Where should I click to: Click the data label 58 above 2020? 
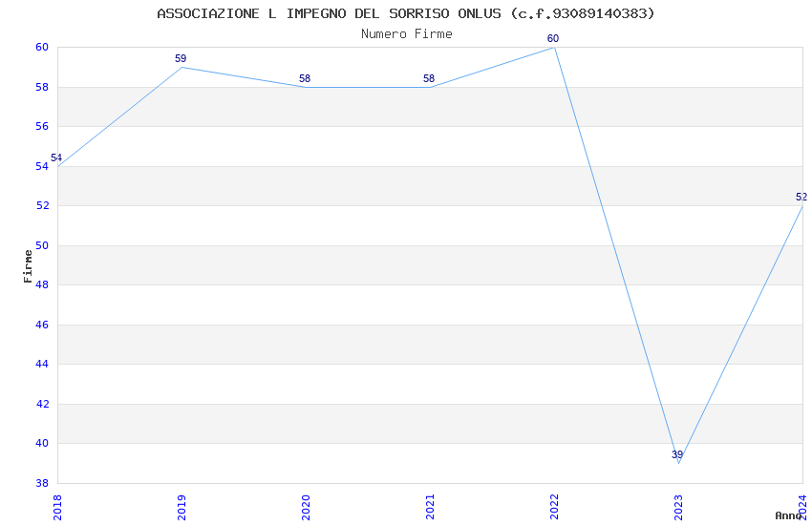click(305, 78)
